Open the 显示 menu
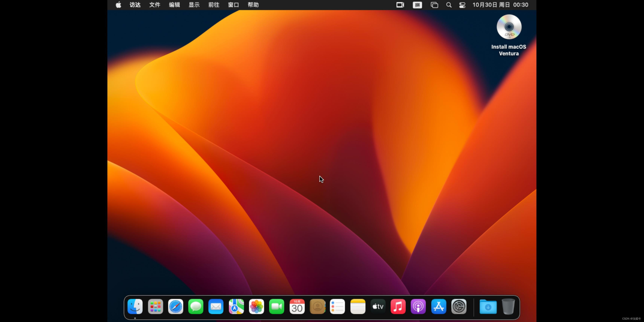Image resolution: width=644 pixels, height=322 pixels. [194, 5]
